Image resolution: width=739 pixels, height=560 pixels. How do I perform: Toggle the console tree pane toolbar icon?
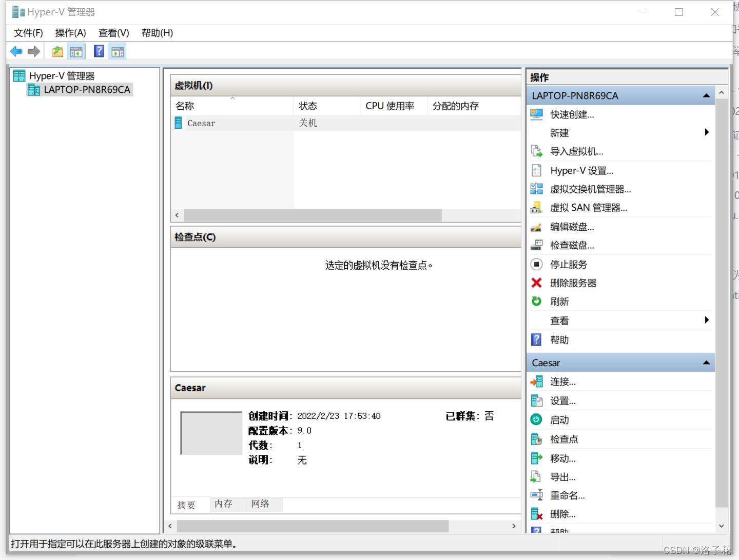(76, 51)
